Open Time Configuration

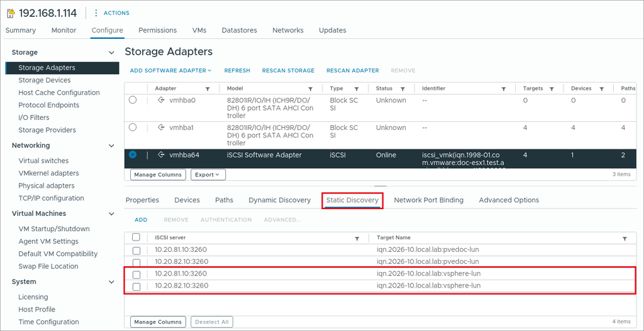[x=48, y=322]
